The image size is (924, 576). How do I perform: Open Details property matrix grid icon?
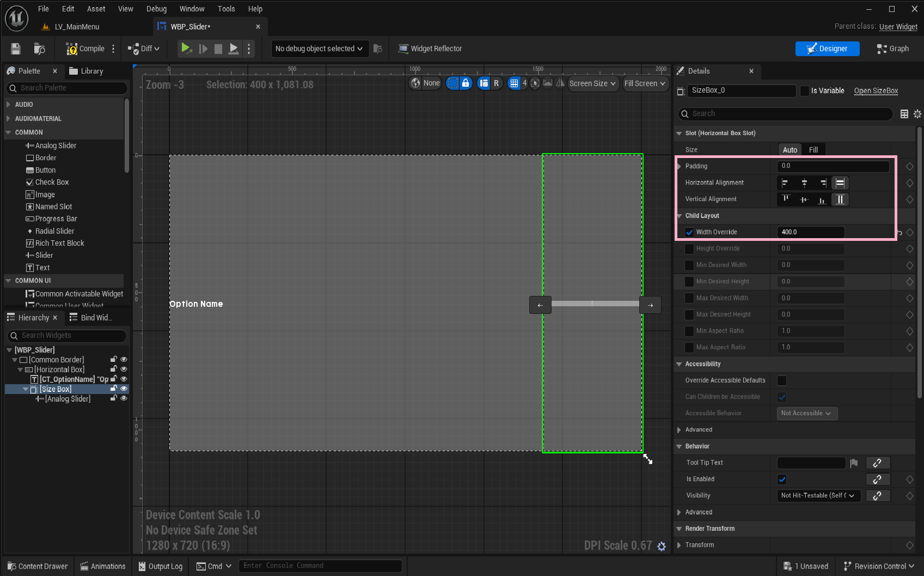pos(904,113)
